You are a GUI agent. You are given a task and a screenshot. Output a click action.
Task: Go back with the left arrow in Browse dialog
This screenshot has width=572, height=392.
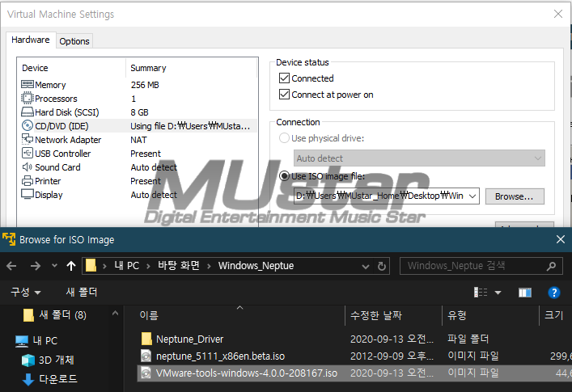click(11, 266)
